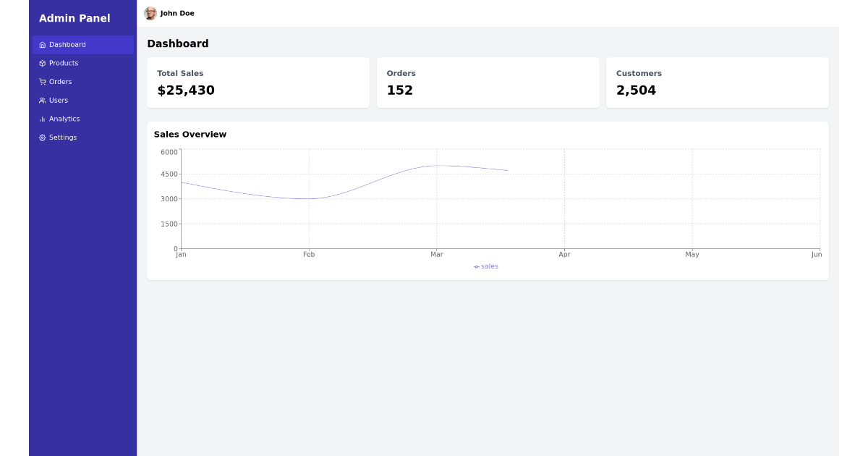Click the John Doe profile avatar
The image size is (868, 456).
pyautogui.click(x=150, y=13)
